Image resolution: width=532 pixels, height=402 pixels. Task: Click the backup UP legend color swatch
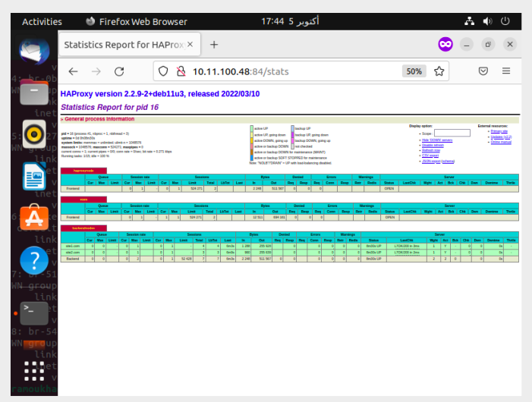tap(292, 128)
